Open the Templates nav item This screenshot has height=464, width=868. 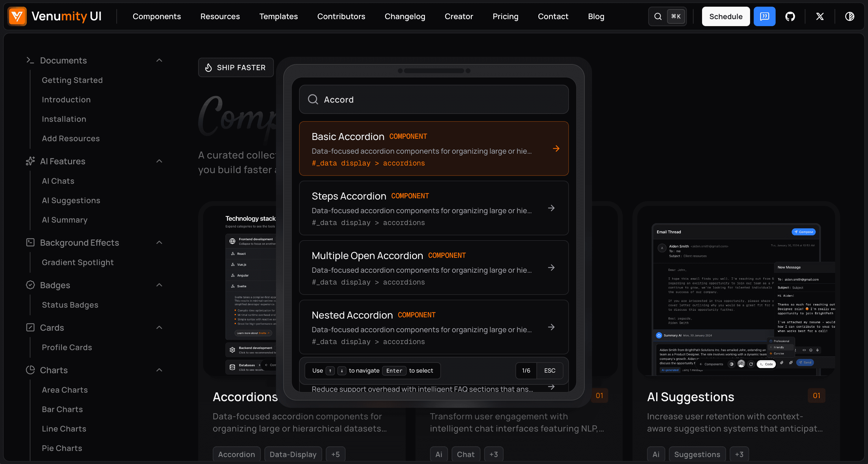(x=278, y=16)
